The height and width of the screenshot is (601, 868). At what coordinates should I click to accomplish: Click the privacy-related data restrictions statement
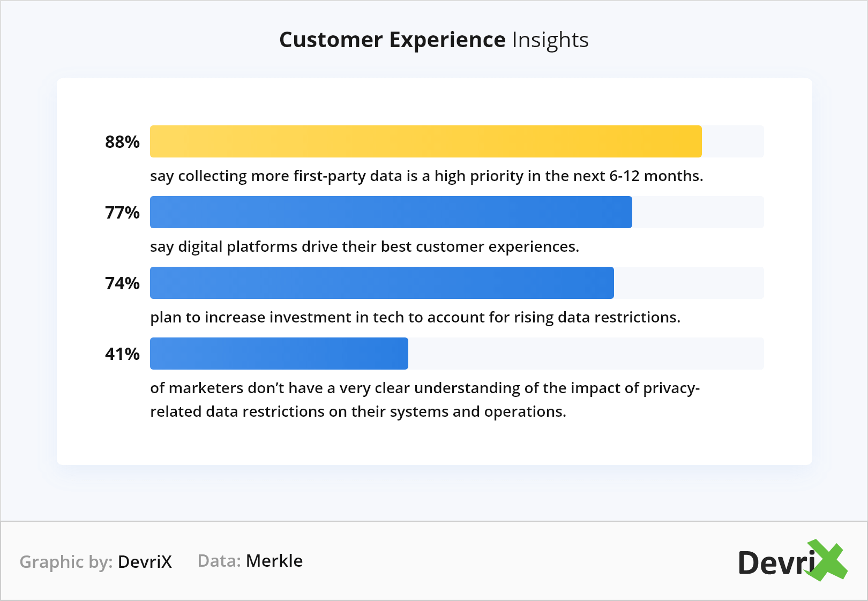[x=424, y=400]
